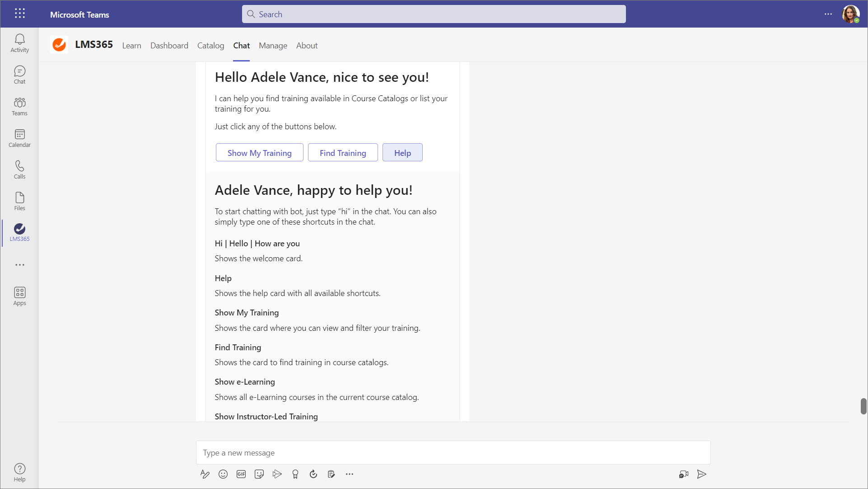Screen dimensions: 868x489
Task: Open Chat from the left sidebar
Action: pos(19,75)
